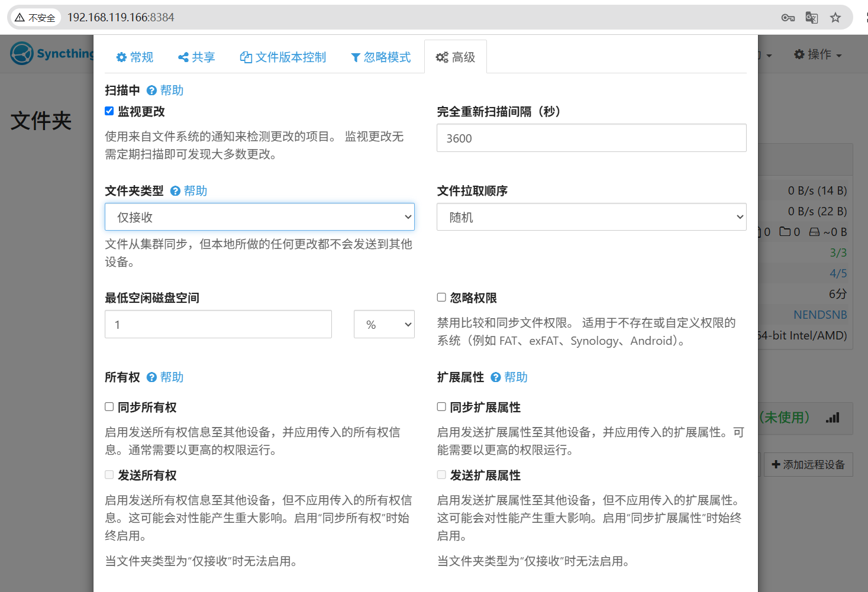Switch to the 共享 sharing tab
The height and width of the screenshot is (592, 868).
(196, 57)
